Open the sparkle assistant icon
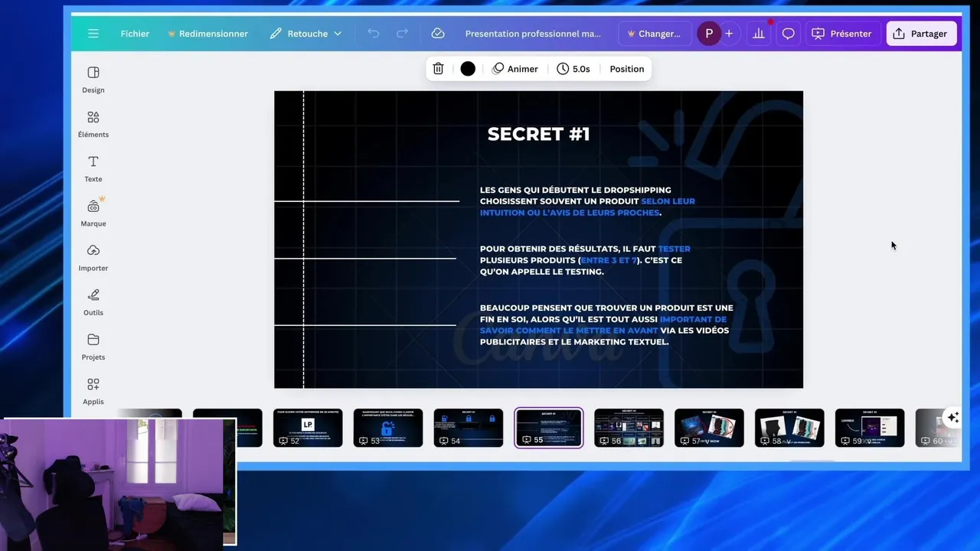This screenshot has width=980, height=551. 952,417
